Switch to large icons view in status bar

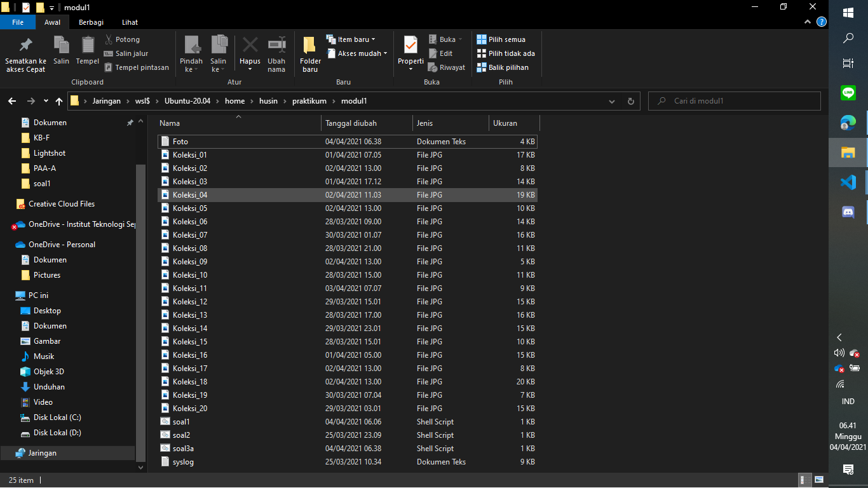click(819, 480)
